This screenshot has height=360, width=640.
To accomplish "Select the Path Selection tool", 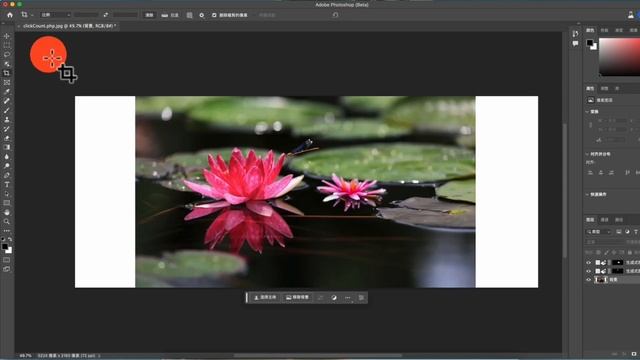I will coord(7,194).
